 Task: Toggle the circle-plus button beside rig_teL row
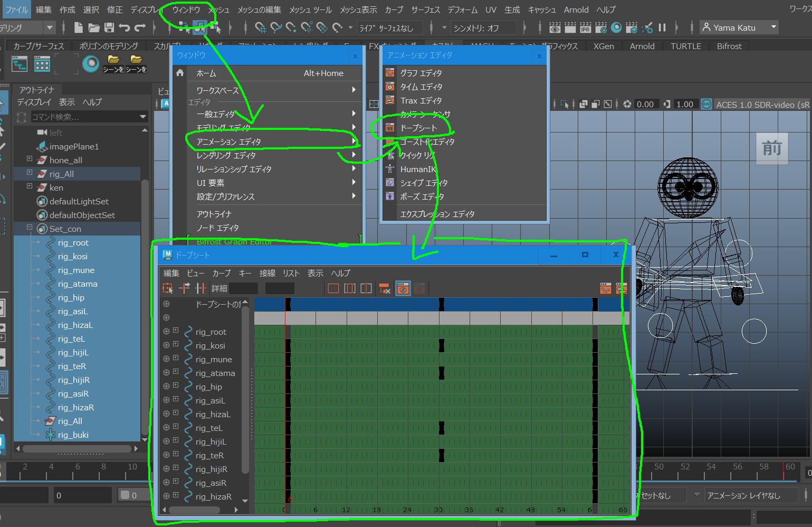point(166,427)
